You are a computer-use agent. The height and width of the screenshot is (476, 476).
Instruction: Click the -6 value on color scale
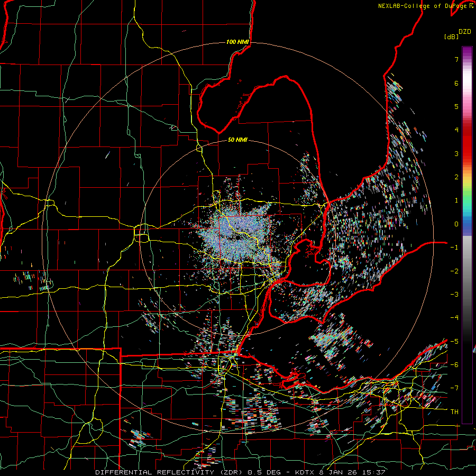pyautogui.click(x=454, y=365)
